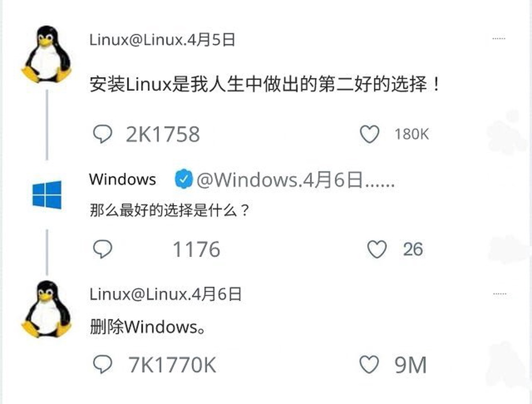Open more options dots on first tweet
Image resolution: width=532 pixels, height=404 pixels.
pos(499,38)
